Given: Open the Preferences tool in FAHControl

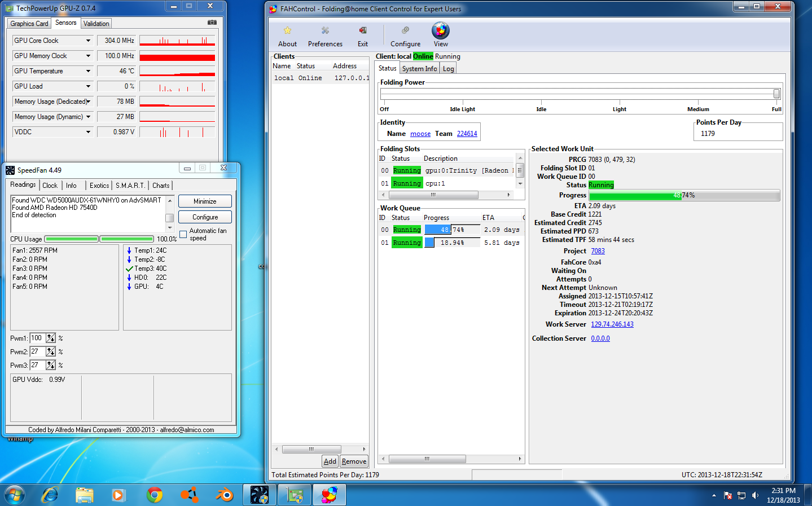Looking at the screenshot, I should click(325, 36).
